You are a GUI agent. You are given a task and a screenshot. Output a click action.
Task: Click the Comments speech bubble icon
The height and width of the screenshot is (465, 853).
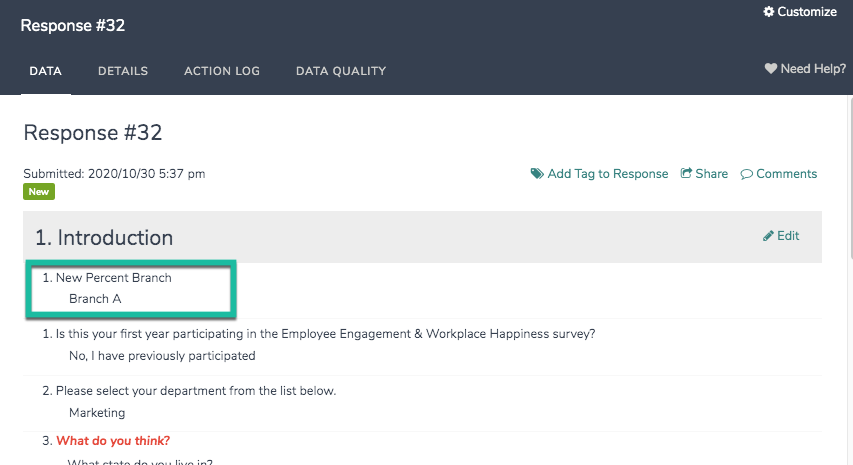746,174
